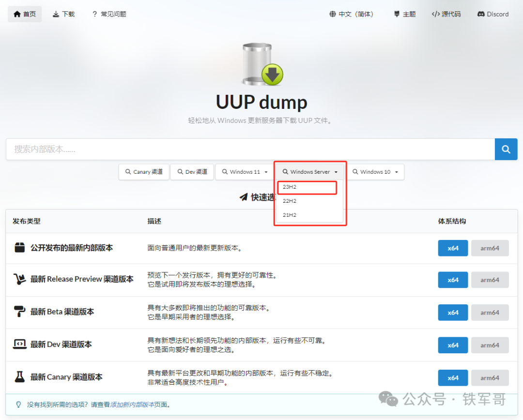523x420 pixels.
Task: Go to the 首页 home tab
Action: click(25, 14)
